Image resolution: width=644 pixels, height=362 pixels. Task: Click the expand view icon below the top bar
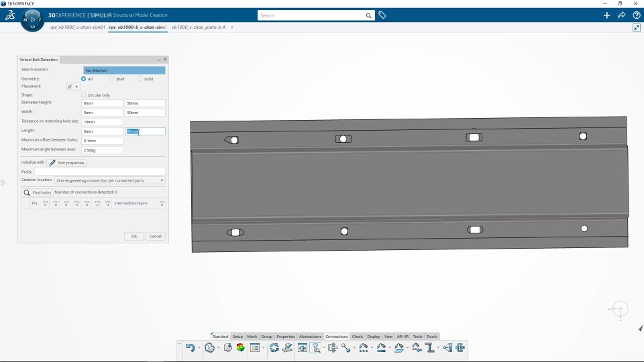(x=636, y=27)
